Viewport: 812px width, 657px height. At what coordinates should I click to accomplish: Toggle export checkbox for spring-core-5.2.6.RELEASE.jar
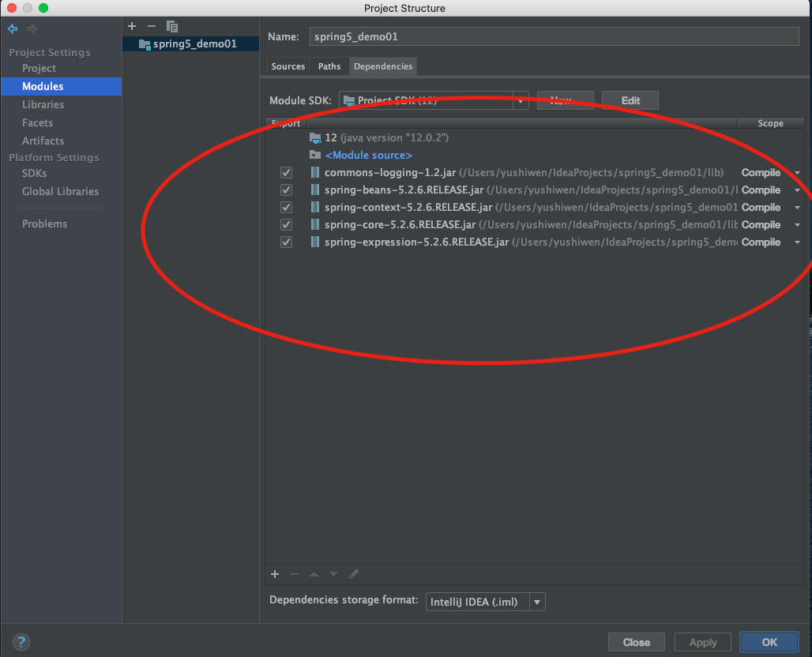(x=287, y=225)
